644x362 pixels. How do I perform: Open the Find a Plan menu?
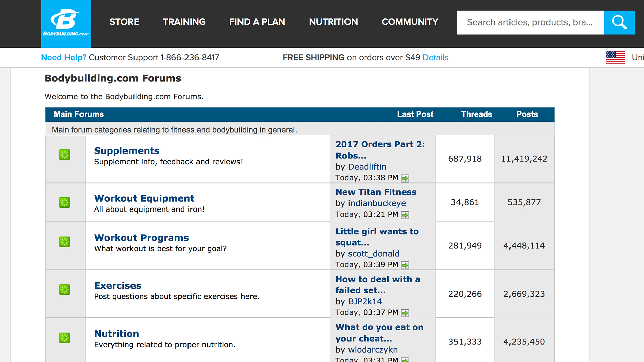click(x=257, y=22)
